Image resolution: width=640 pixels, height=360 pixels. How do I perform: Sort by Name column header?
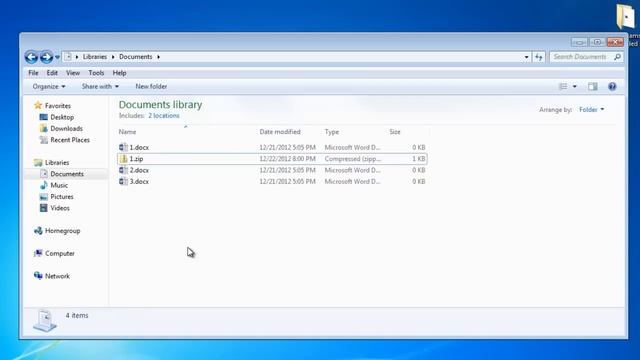pyautogui.click(x=127, y=132)
